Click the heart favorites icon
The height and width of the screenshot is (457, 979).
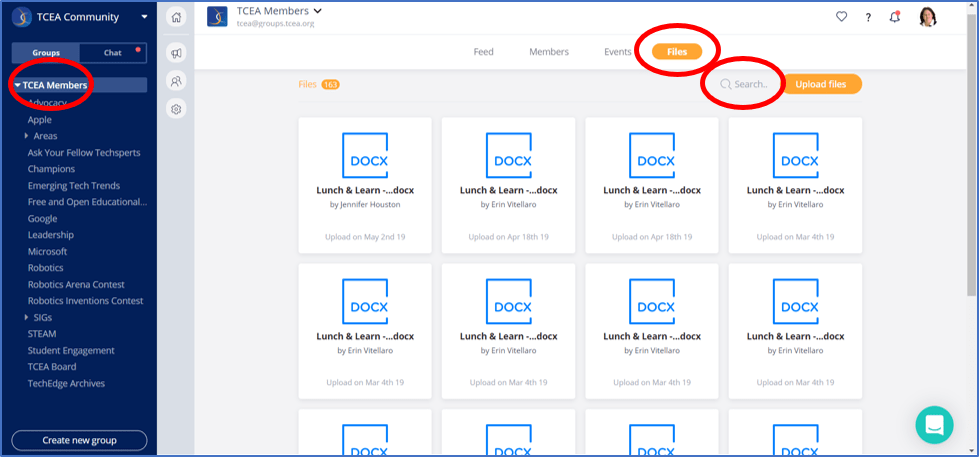point(841,17)
